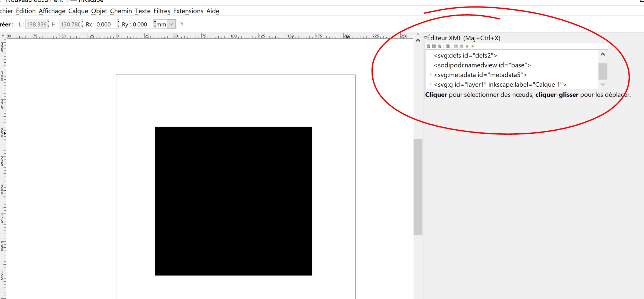The image size is (644, 299).
Task: Expand the svg:g layer1 node
Action: click(x=431, y=84)
